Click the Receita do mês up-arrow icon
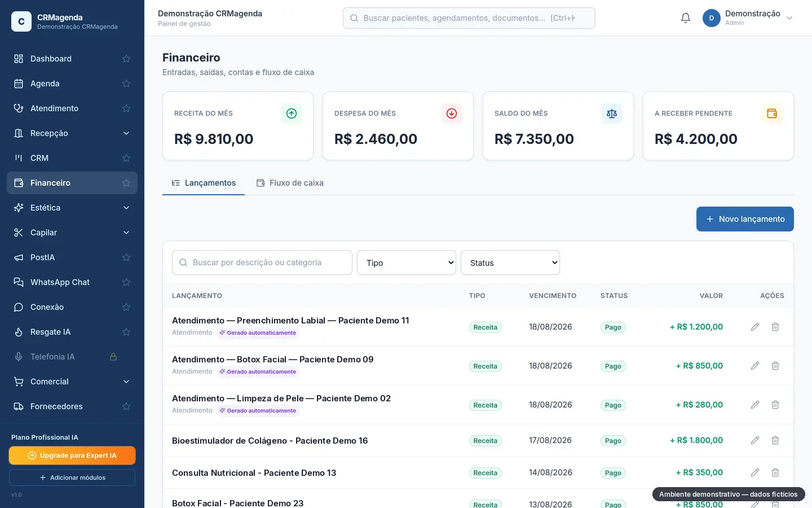 292,113
